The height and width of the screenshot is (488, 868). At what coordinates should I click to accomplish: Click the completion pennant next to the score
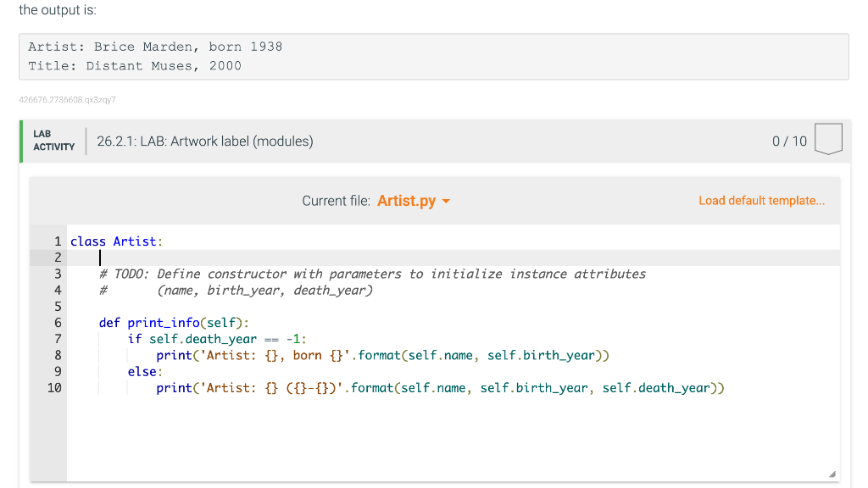pos(828,140)
